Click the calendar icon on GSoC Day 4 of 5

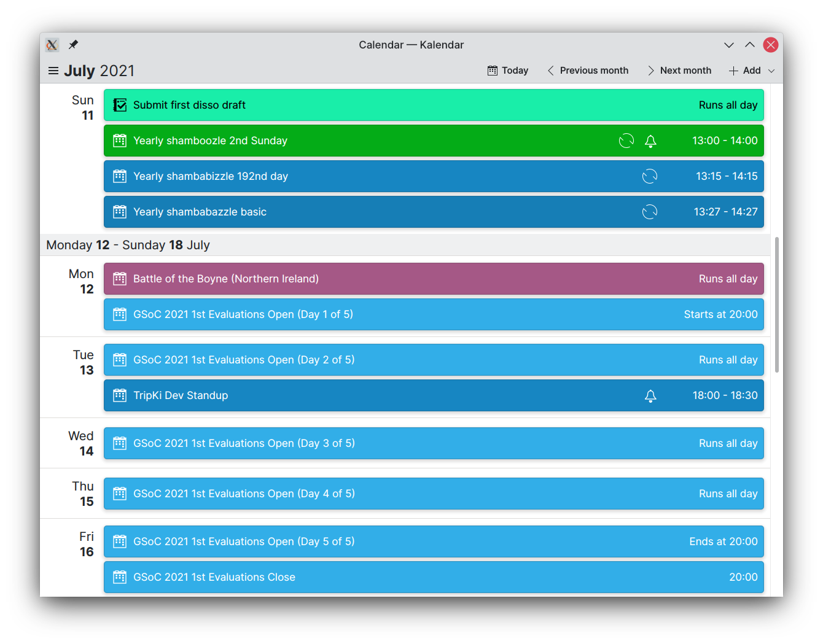120,494
